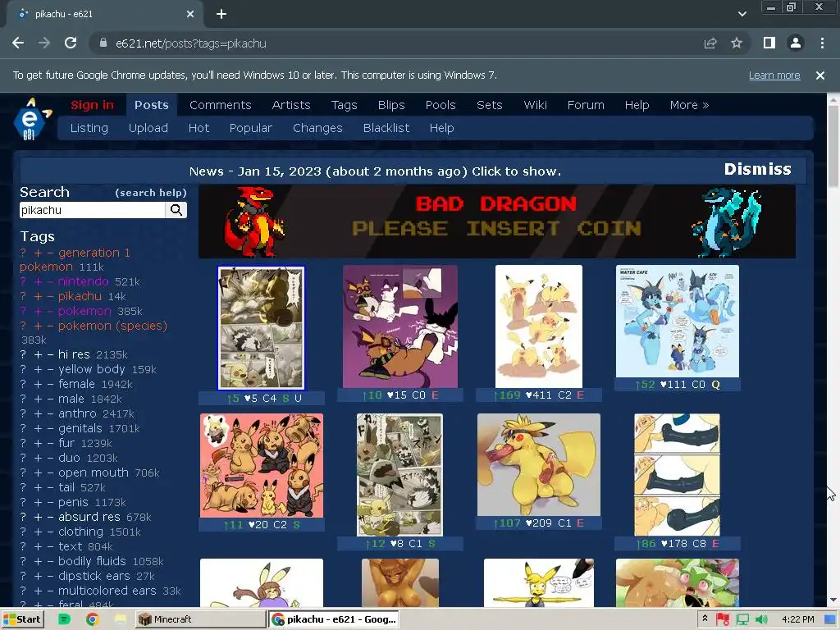Click the volume speaker tray icon
The image size is (840, 630).
[x=761, y=619]
